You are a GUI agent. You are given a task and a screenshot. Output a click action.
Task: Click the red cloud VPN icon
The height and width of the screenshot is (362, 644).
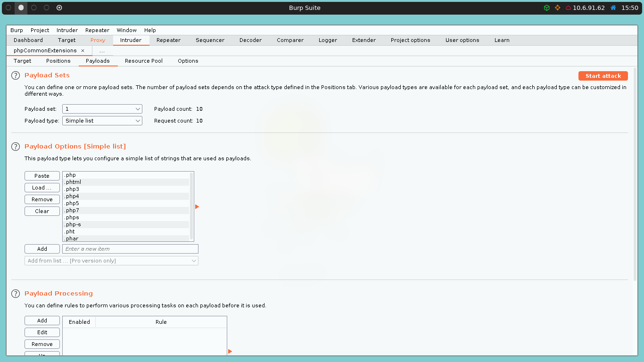(569, 8)
